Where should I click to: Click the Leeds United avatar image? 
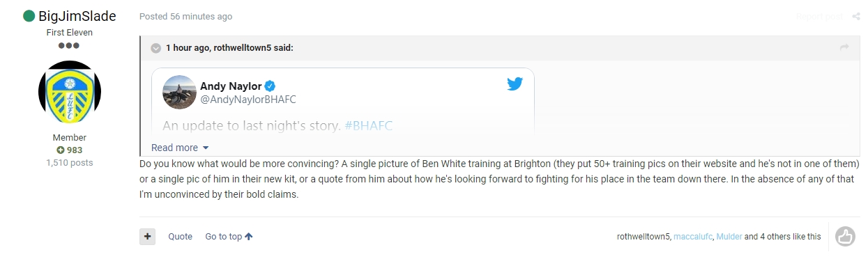point(69,92)
